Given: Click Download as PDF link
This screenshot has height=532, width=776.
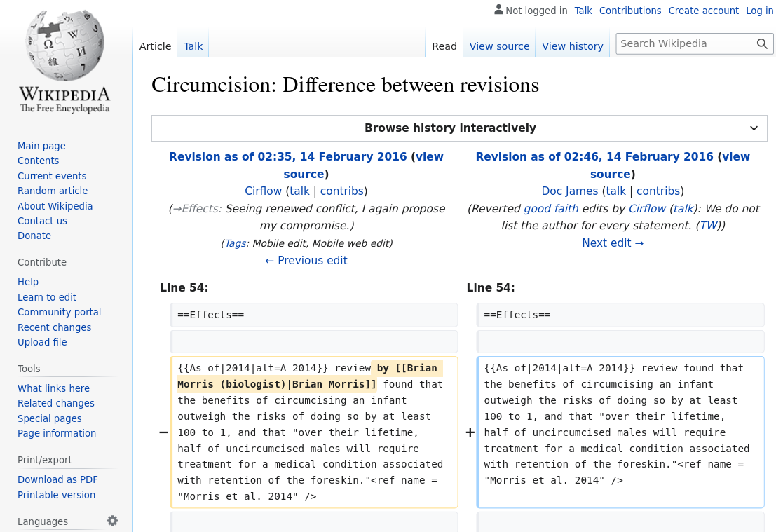Looking at the screenshot, I should point(57,479).
